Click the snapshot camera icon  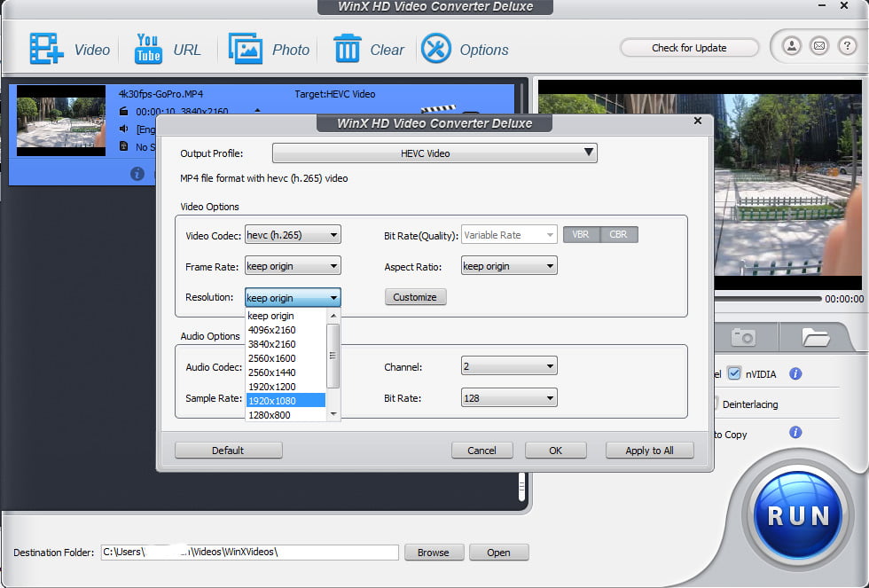[743, 337]
